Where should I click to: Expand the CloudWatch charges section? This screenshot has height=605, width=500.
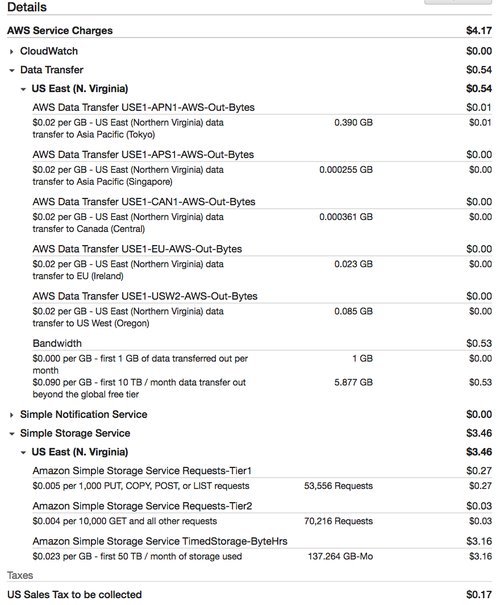tap(12, 51)
